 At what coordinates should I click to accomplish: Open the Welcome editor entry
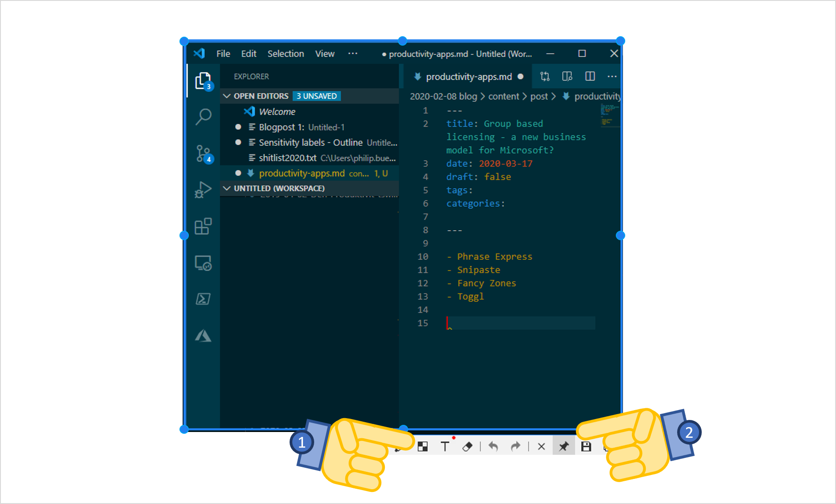pyautogui.click(x=309, y=112)
